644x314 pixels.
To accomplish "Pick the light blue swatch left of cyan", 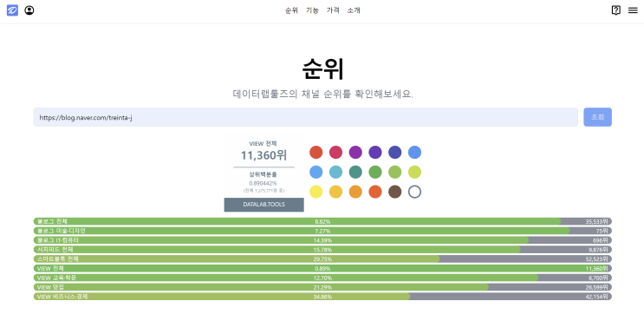I will coord(315,172).
